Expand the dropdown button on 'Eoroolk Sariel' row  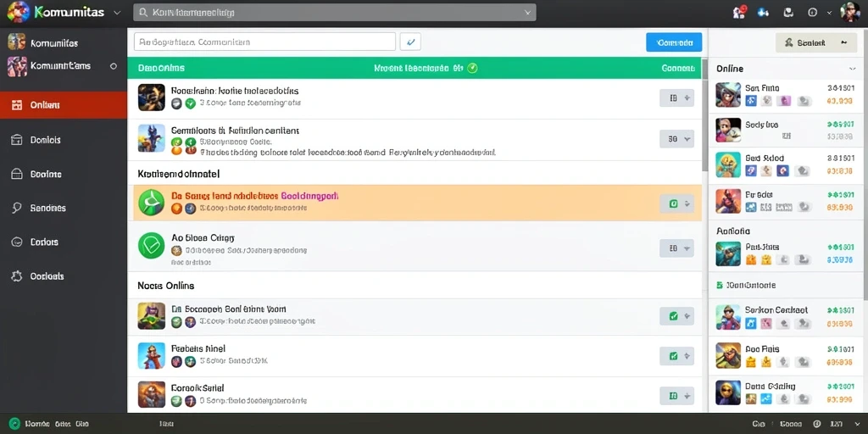[676, 396]
